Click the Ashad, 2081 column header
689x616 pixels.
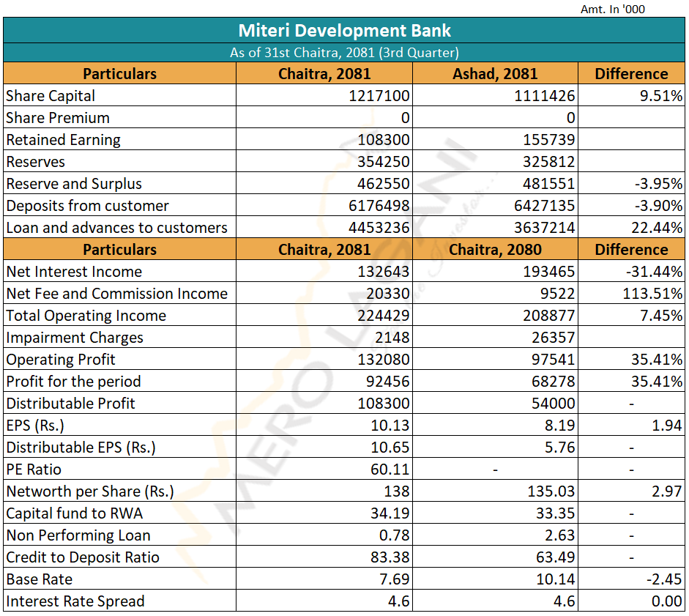495,74
